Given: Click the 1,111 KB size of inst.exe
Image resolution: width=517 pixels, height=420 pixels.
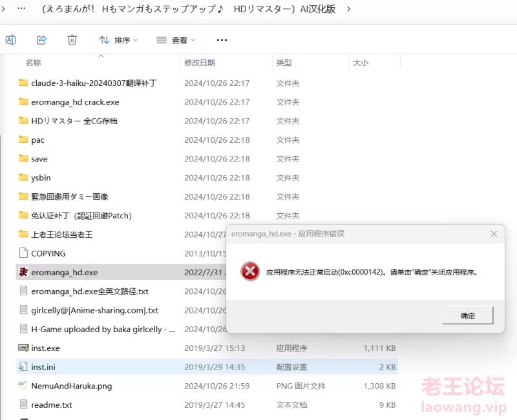Looking at the screenshot, I should [379, 348].
